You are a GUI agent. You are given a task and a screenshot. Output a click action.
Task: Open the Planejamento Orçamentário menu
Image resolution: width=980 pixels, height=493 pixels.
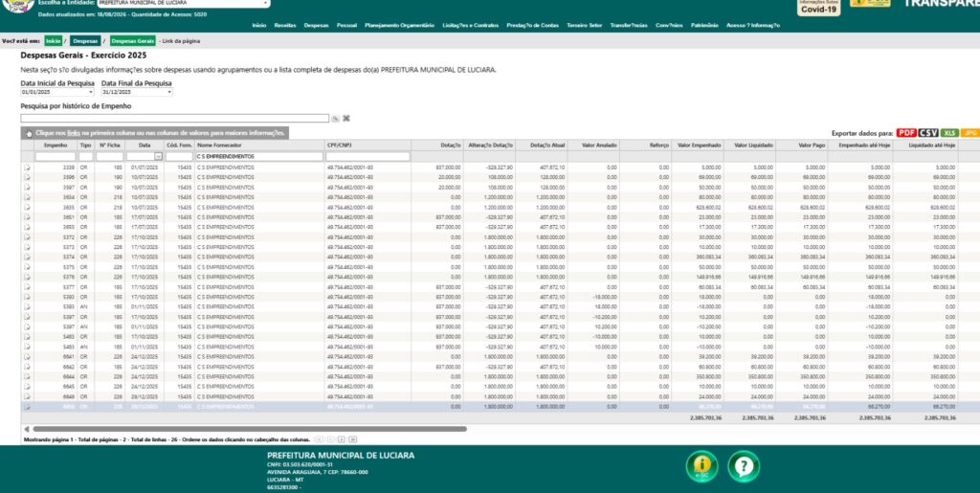click(x=399, y=26)
